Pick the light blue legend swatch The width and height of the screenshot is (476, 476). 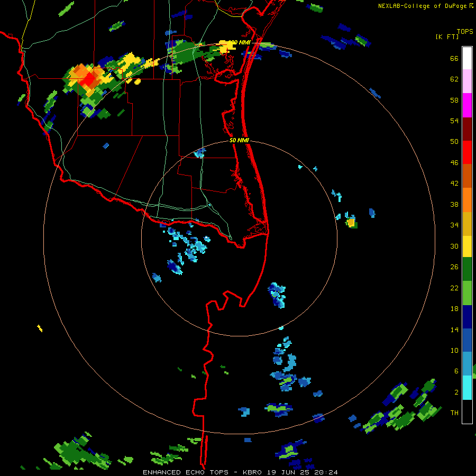pos(467,364)
